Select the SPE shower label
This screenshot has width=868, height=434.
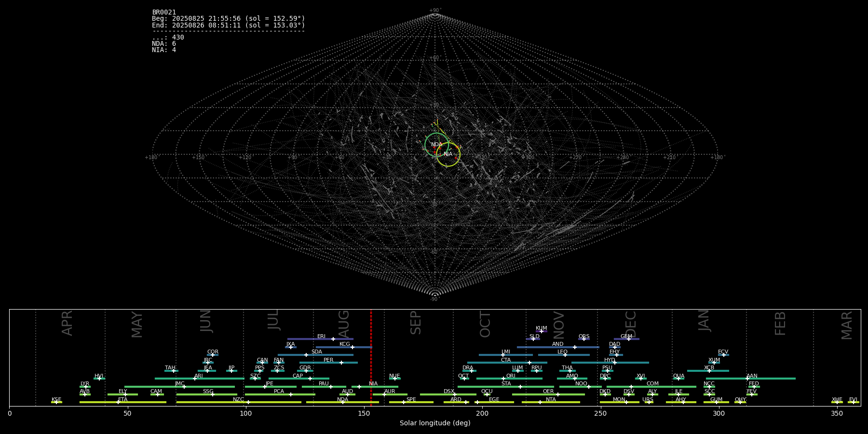[411, 400]
